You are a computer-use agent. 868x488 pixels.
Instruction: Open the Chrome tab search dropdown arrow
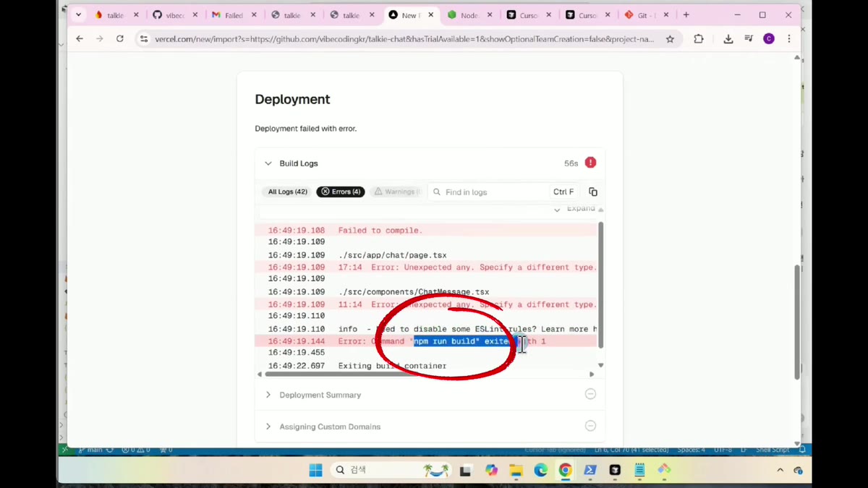78,14
